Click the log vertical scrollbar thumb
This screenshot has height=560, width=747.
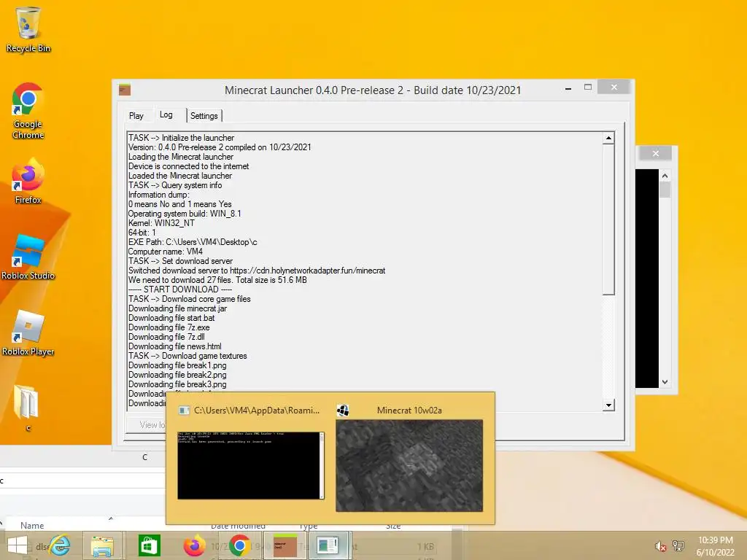click(x=608, y=219)
